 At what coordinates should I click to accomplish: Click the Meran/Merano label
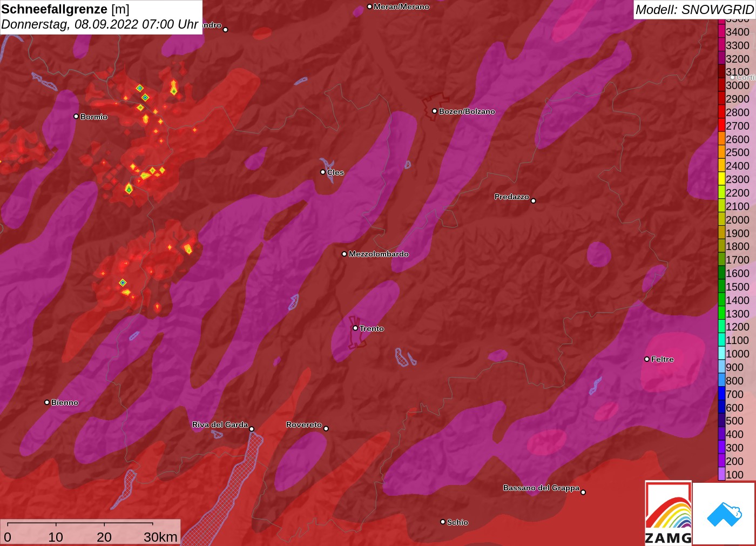coord(401,6)
